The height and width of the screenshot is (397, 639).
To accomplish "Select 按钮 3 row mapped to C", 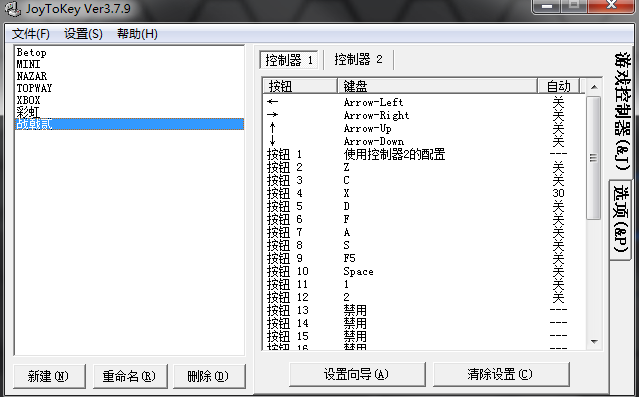I will (424, 180).
